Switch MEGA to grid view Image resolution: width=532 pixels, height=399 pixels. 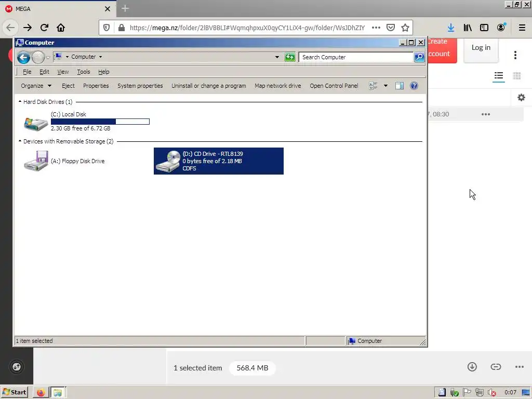tap(517, 76)
